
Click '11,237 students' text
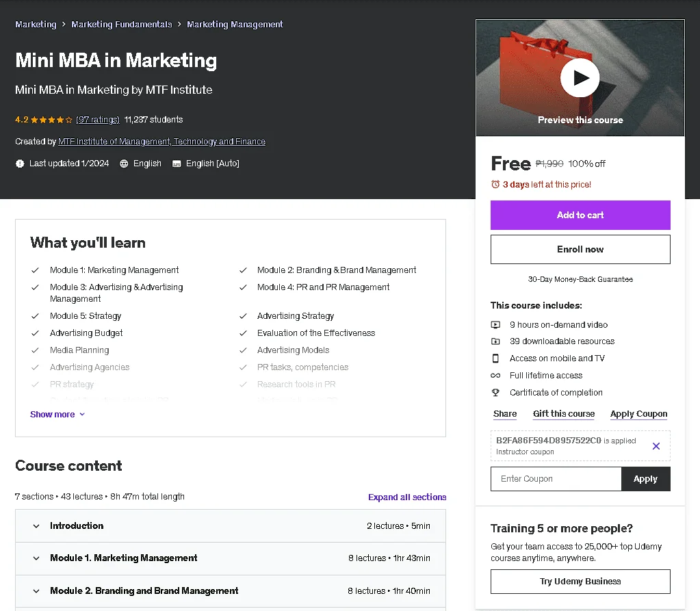(x=153, y=120)
